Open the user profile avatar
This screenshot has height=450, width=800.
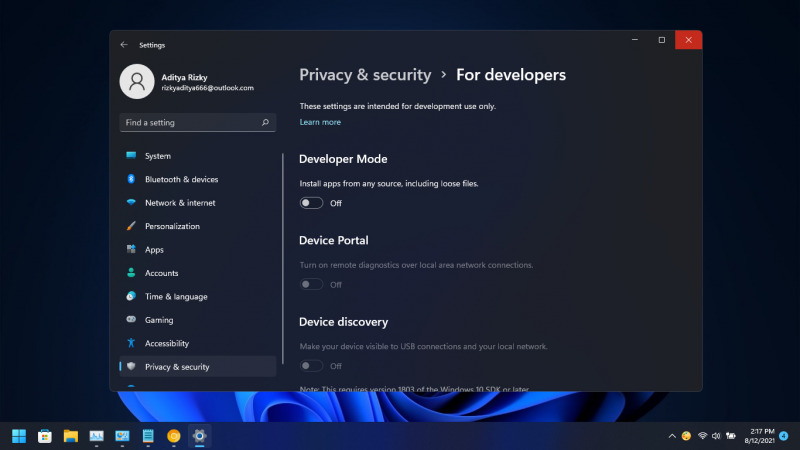click(137, 82)
